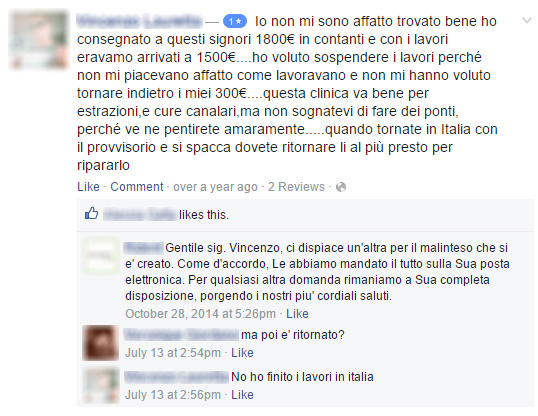Open avatar beside 'ma poi e' ritornato?'
This screenshot has height=416, width=538.
click(x=100, y=343)
